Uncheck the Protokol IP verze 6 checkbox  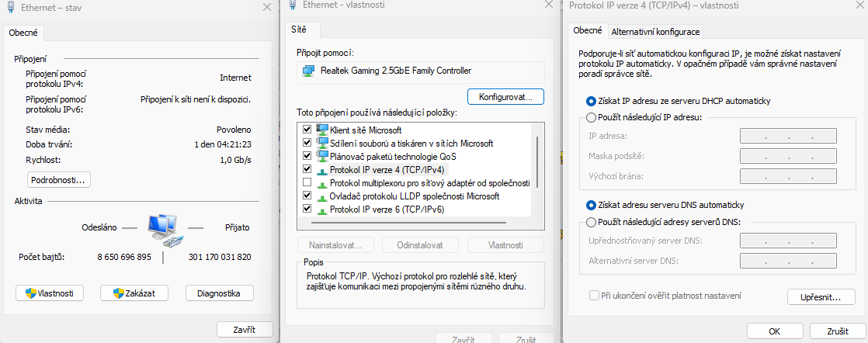pos(307,209)
